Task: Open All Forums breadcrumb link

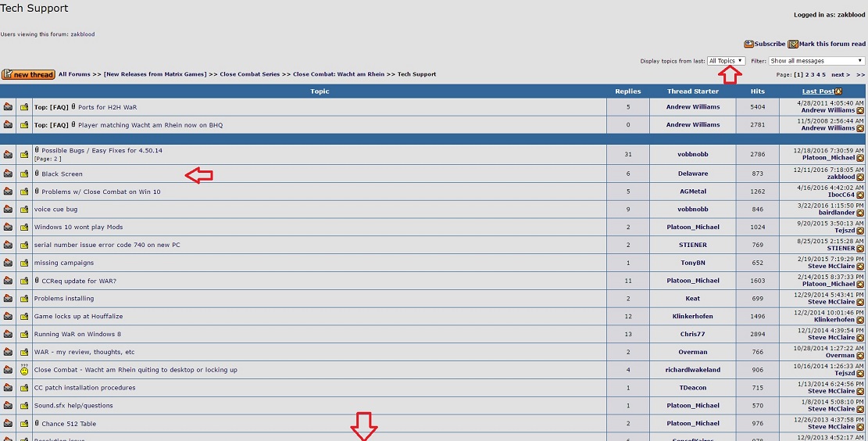Action: click(74, 74)
